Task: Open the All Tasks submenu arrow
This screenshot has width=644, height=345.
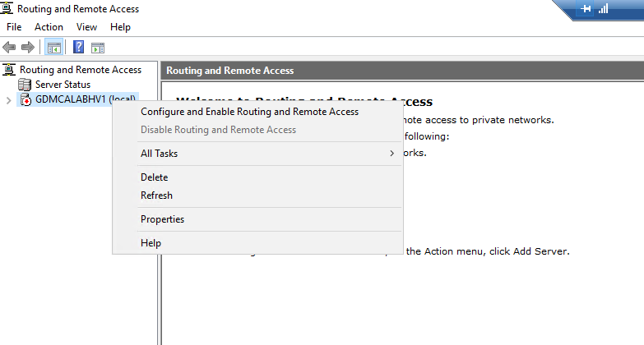Action: (x=391, y=154)
